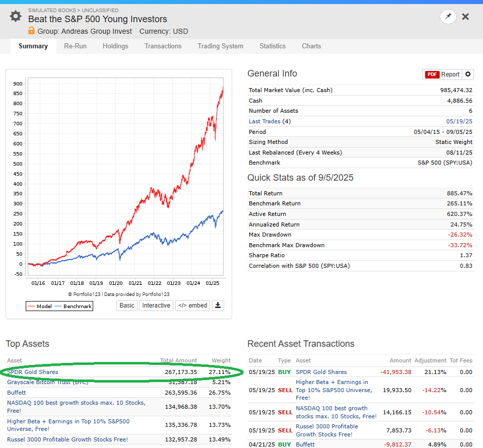Select the Basic chart button

127,306
